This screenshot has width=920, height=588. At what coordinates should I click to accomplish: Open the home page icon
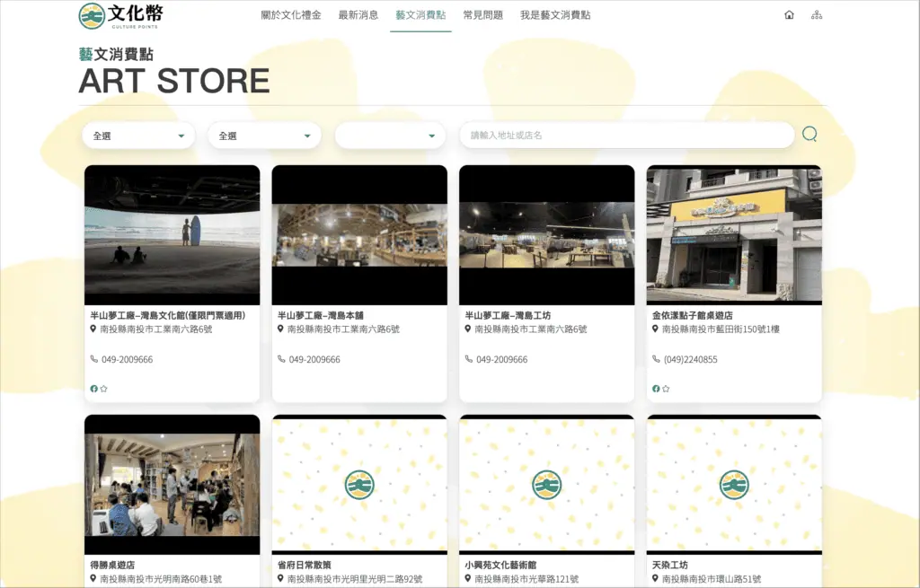[789, 15]
